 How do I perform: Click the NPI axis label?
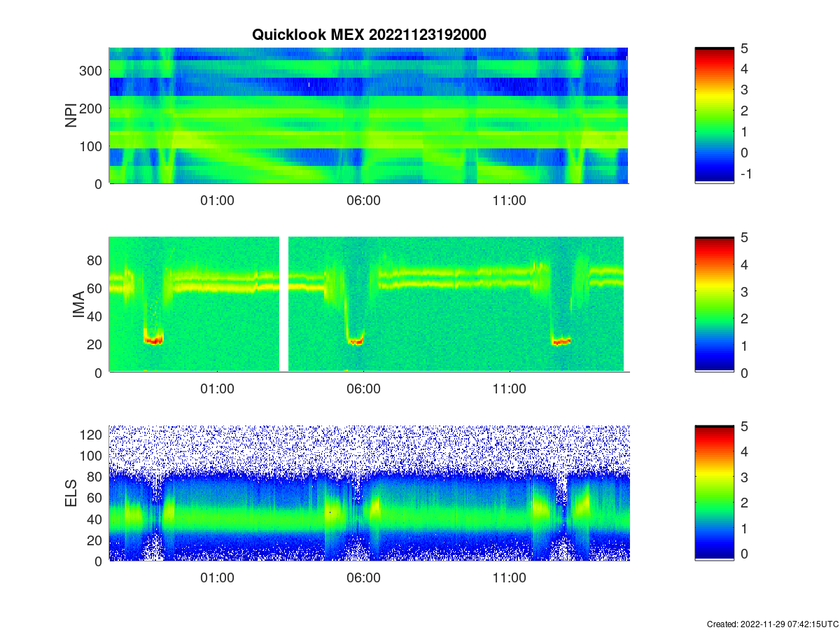click(x=71, y=115)
